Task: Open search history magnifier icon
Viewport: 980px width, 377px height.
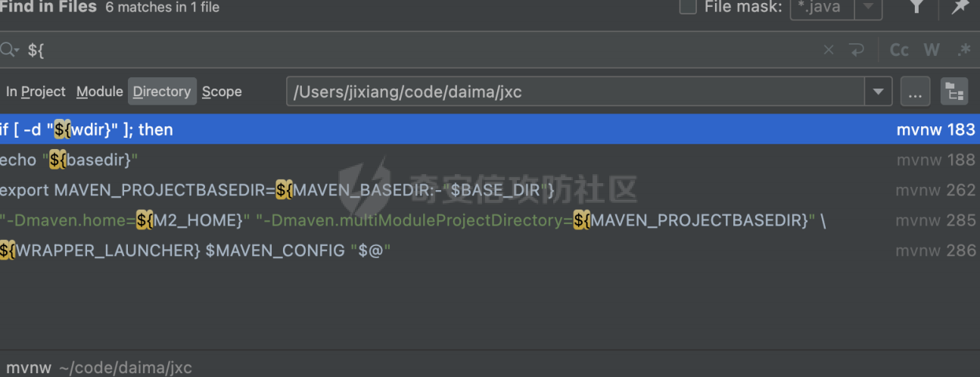Action: [x=9, y=50]
